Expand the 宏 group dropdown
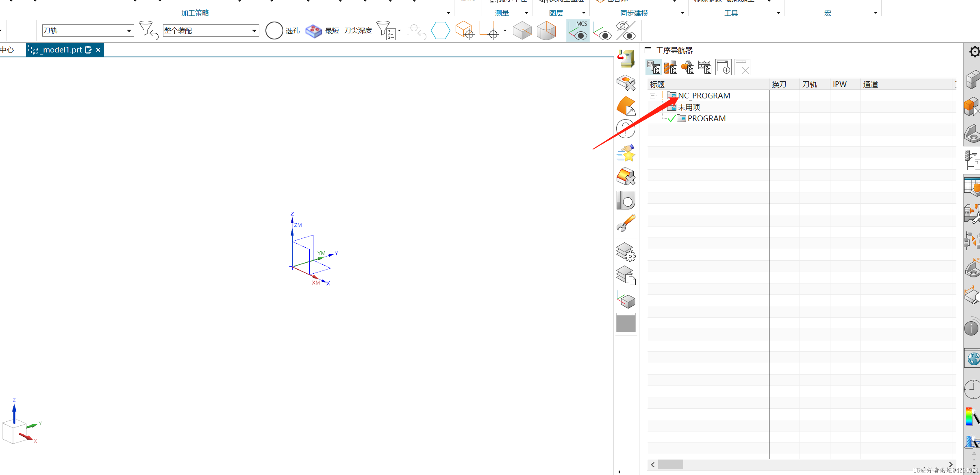The width and height of the screenshot is (980, 475). [876, 13]
